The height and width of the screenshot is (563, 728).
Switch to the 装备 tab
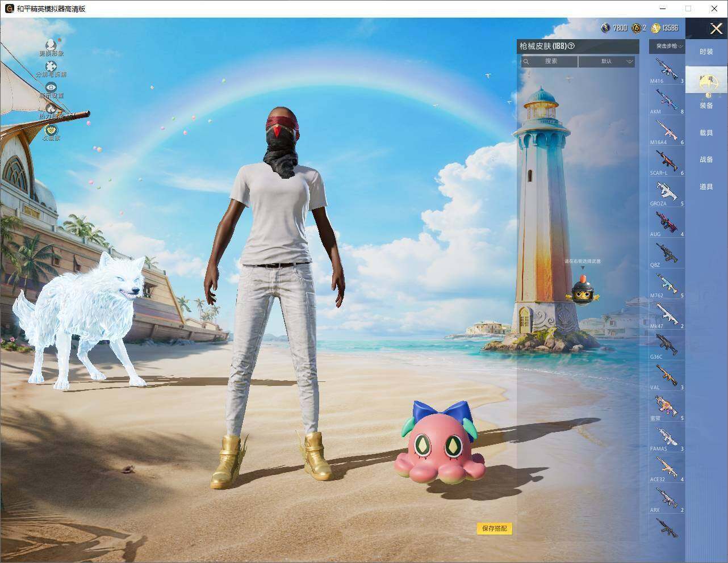706,106
